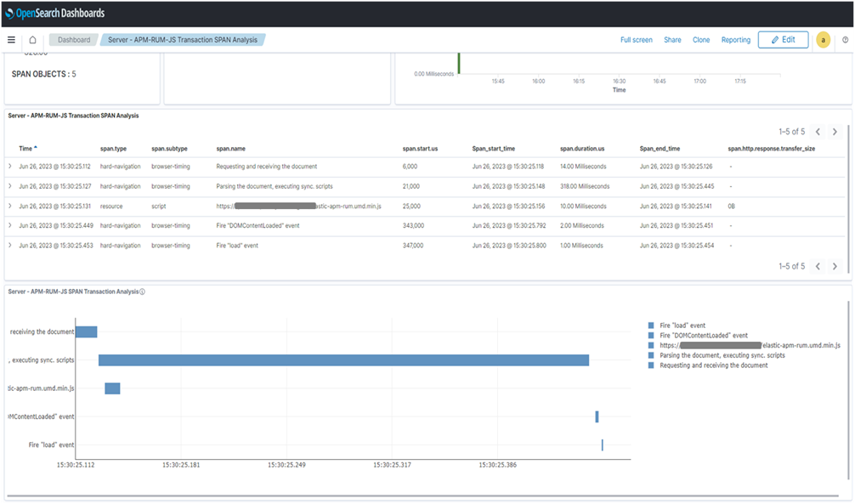Go to the home icon
The width and height of the screenshot is (855, 504).
click(32, 40)
